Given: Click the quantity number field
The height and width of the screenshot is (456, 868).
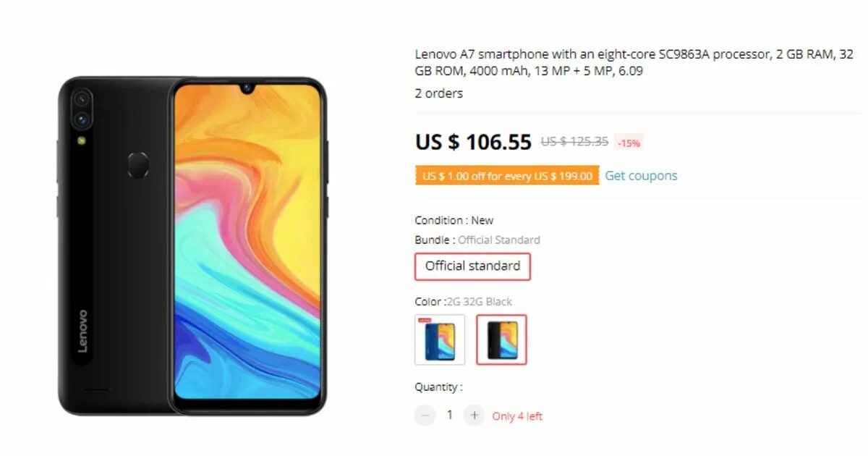Looking at the screenshot, I should pyautogui.click(x=449, y=415).
